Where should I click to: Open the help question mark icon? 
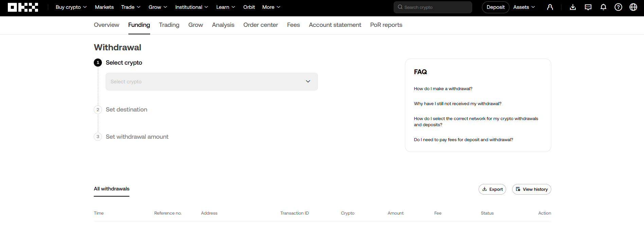click(618, 7)
